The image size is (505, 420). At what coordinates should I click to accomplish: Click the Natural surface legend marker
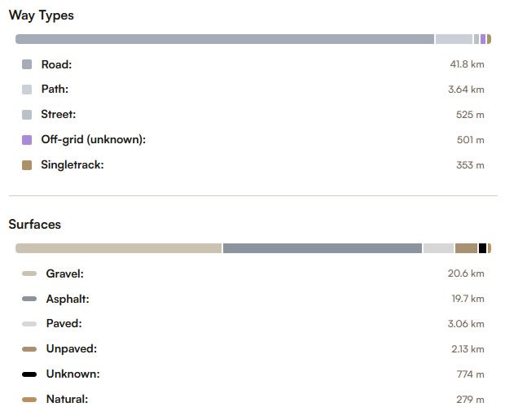tap(29, 400)
